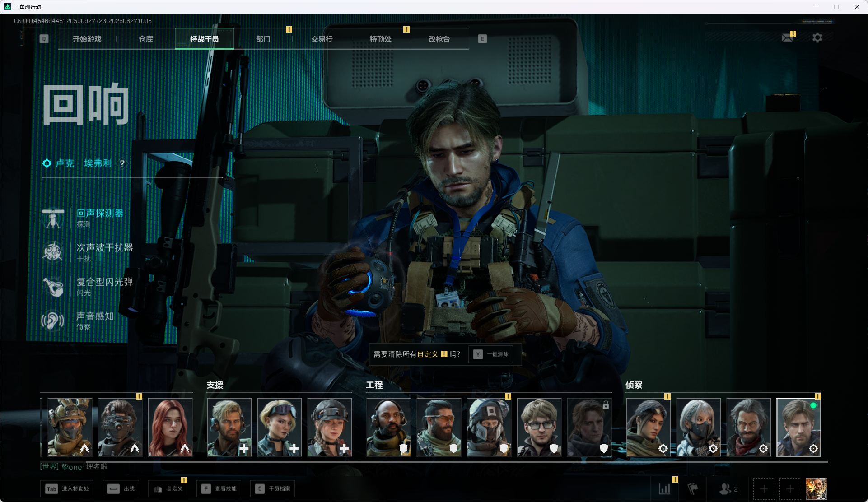Select the braided woman with cap portrait
The width and height of the screenshot is (868, 502).
click(x=330, y=427)
